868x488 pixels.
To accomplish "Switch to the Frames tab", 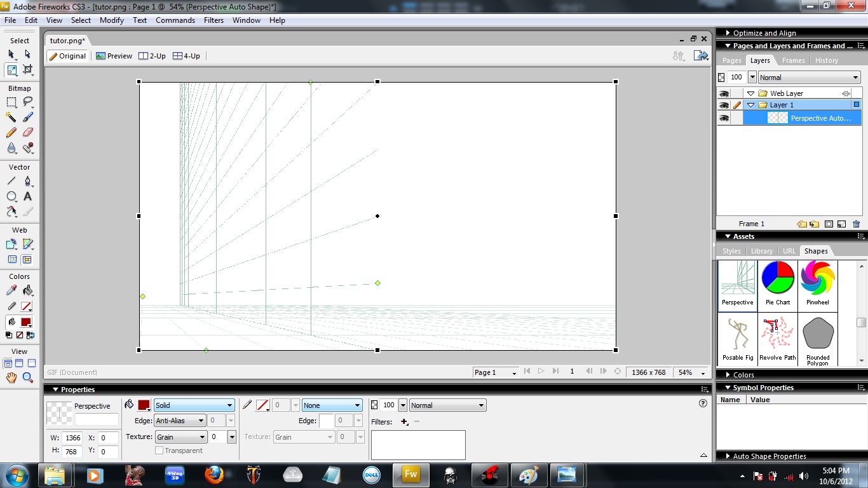I will pyautogui.click(x=793, y=60).
